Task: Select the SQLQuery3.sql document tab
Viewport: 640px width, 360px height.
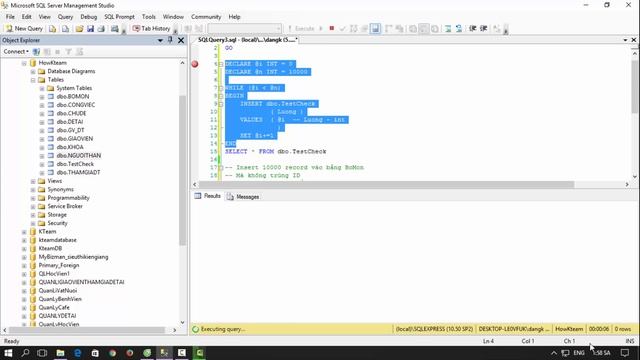Action: (248, 40)
